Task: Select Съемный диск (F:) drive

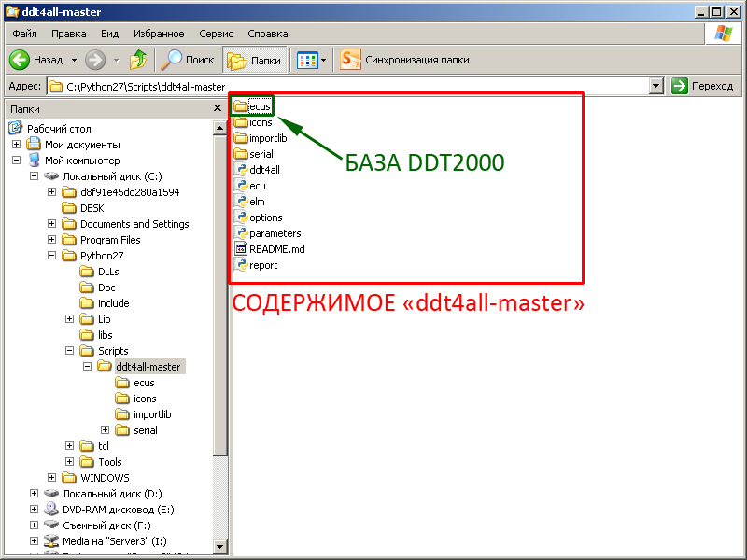Action: (x=98, y=525)
